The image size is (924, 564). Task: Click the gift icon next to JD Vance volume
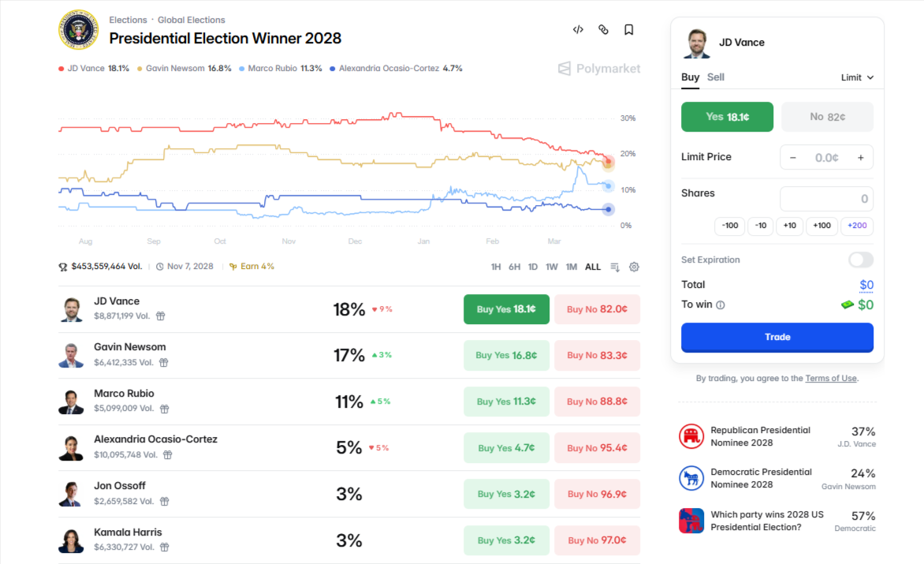point(160,316)
